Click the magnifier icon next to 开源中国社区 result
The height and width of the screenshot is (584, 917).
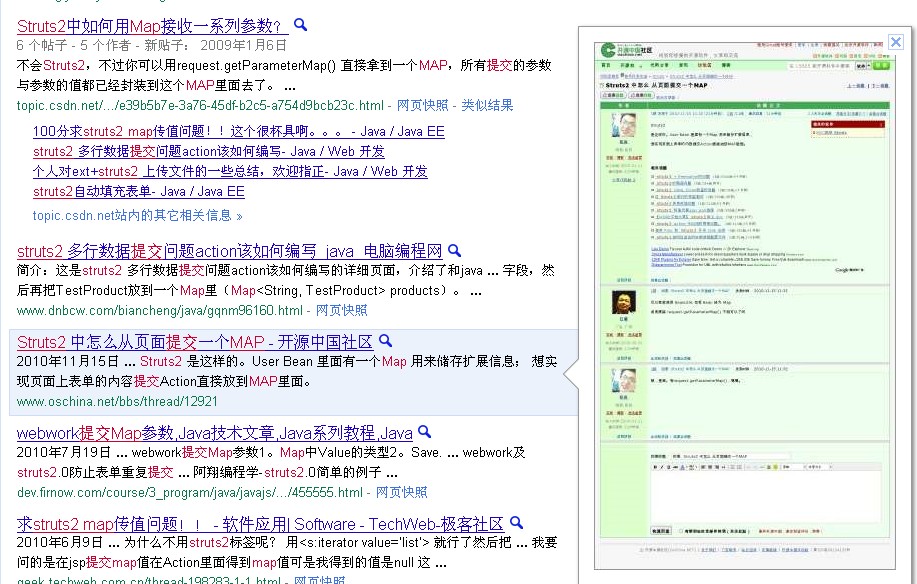click(385, 341)
